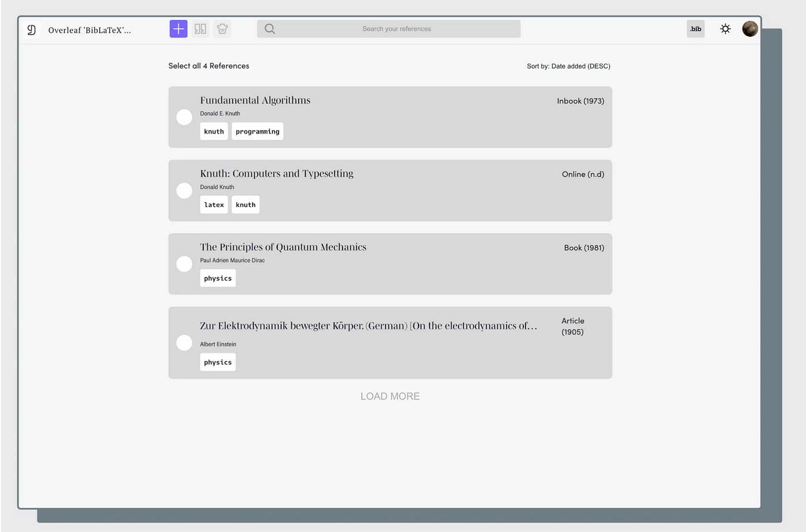Screen dimensions: 806x532
Task: Click the Article (1905) label
Action: point(573,326)
